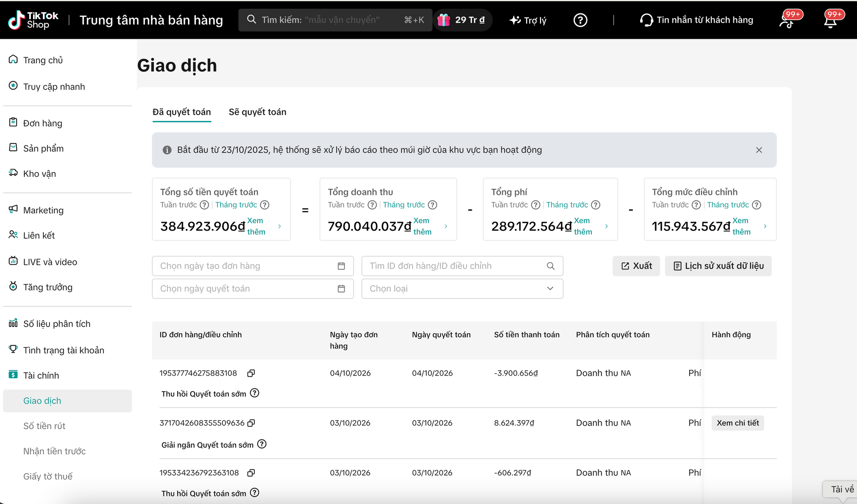Click the TikTok Shop logo
857x504 pixels.
tap(33, 20)
